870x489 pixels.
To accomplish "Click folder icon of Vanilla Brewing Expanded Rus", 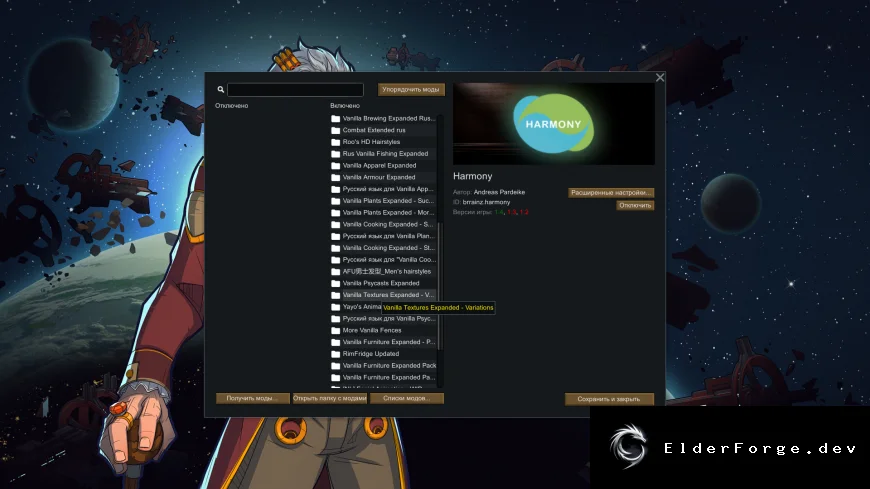I will (336, 119).
